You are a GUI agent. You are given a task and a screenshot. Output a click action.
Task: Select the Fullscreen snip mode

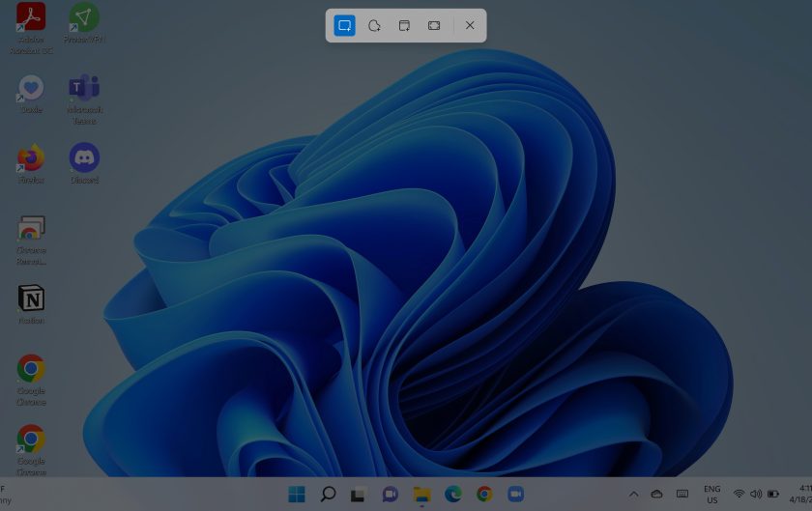[x=434, y=25]
